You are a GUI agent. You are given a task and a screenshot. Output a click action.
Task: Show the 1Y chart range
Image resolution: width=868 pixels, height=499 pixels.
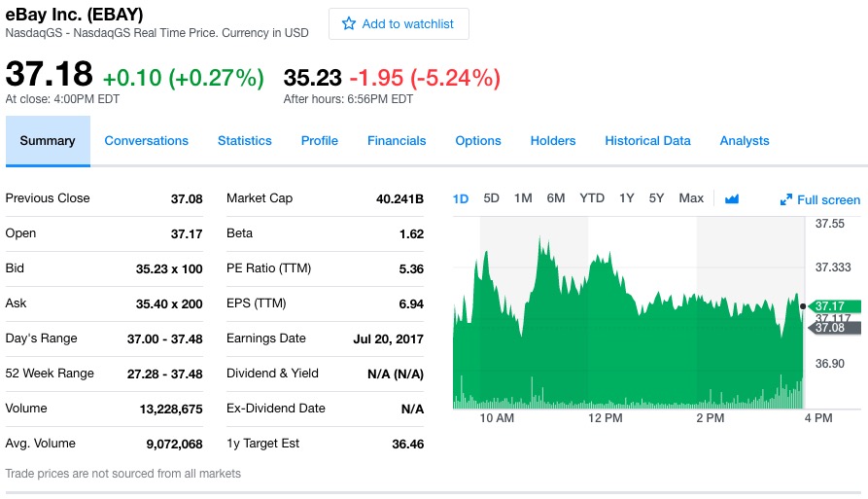pos(627,198)
